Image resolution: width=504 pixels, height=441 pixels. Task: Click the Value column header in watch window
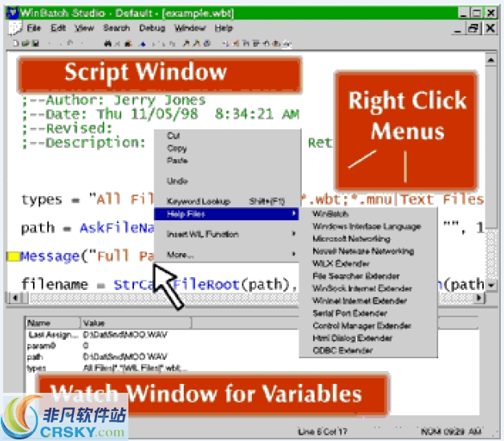[x=136, y=323]
